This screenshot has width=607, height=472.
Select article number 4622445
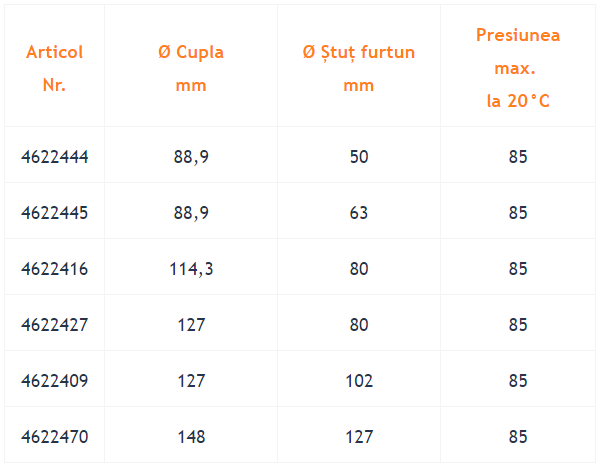point(55,213)
